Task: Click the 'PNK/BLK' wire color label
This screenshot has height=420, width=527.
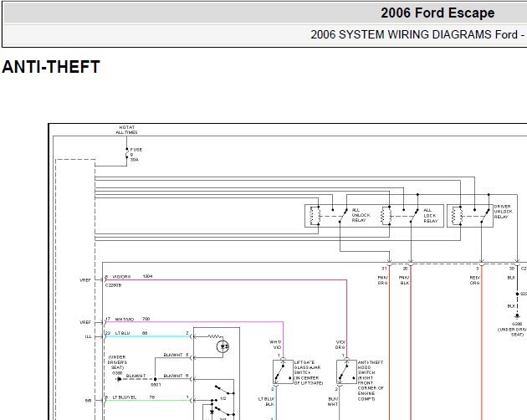Action: pyautogui.click(x=404, y=280)
